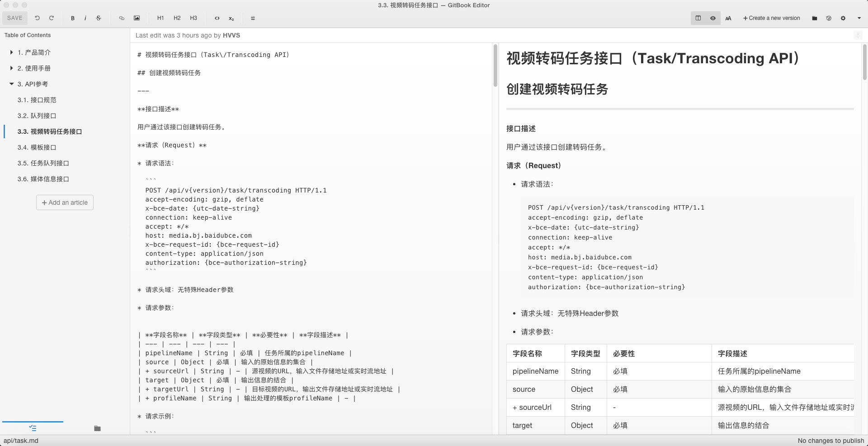
Task: Select article 3.3. 视频转码任务接口
Action: 50,131
